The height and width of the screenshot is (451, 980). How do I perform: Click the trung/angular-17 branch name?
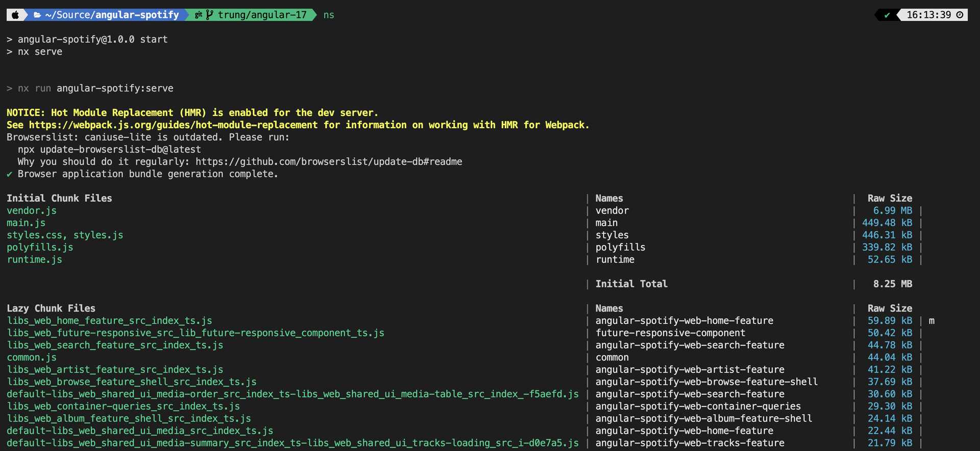(262, 15)
